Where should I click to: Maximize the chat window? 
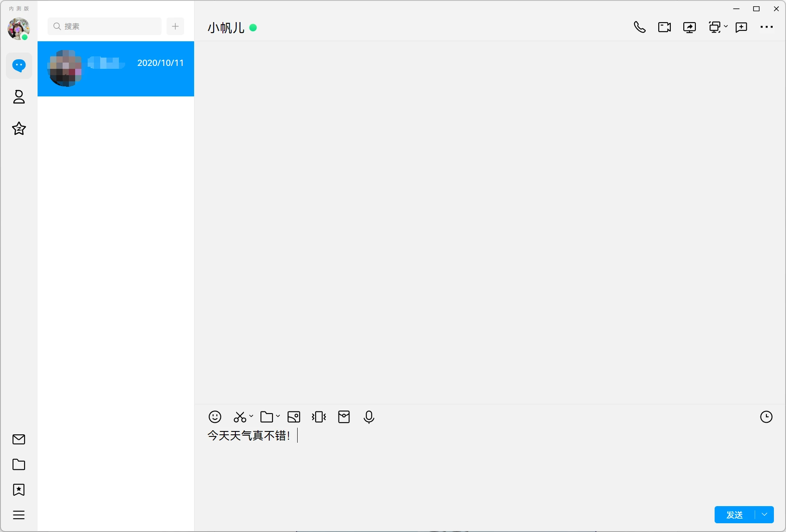click(756, 9)
